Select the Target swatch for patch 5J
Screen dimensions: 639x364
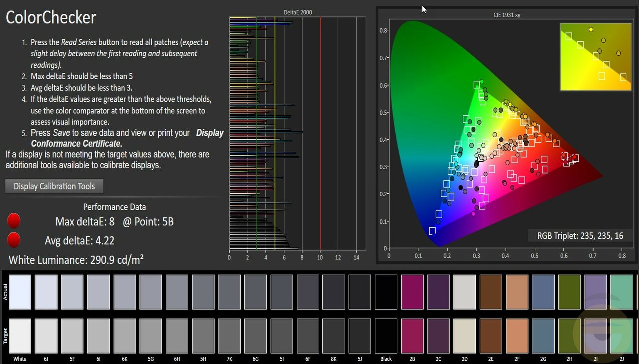tap(360, 336)
